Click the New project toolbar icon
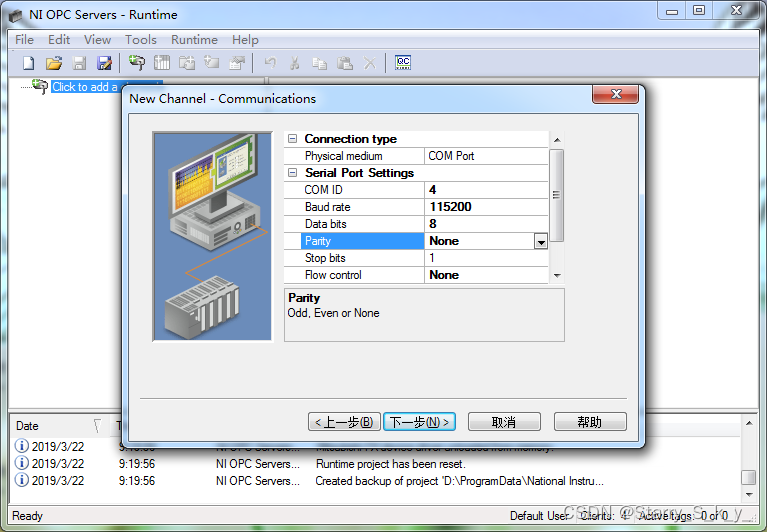Screen dimensions: 767x532 pos(29,63)
